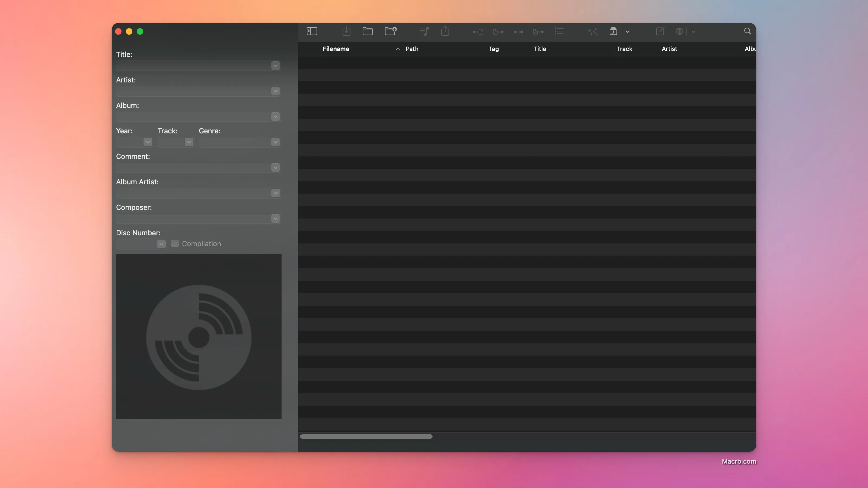Open the Title field dropdown
868x488 pixels.
(275, 66)
